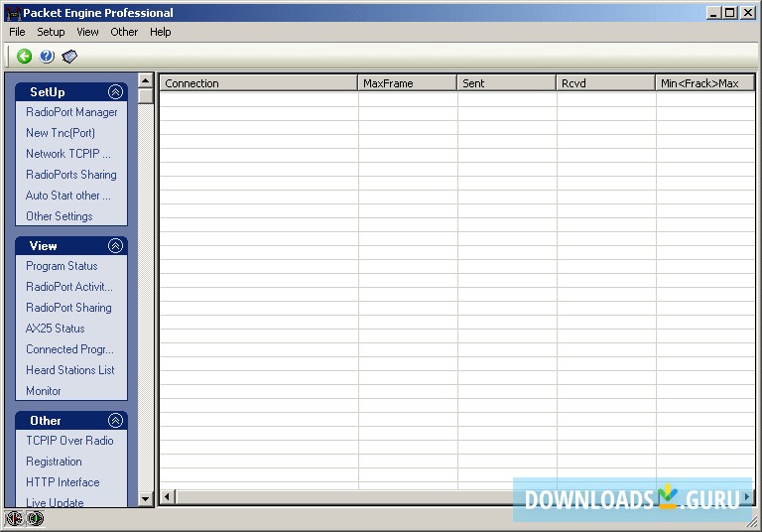This screenshot has width=762, height=532.
Task: Collapse the View panel section
Action: click(x=115, y=245)
